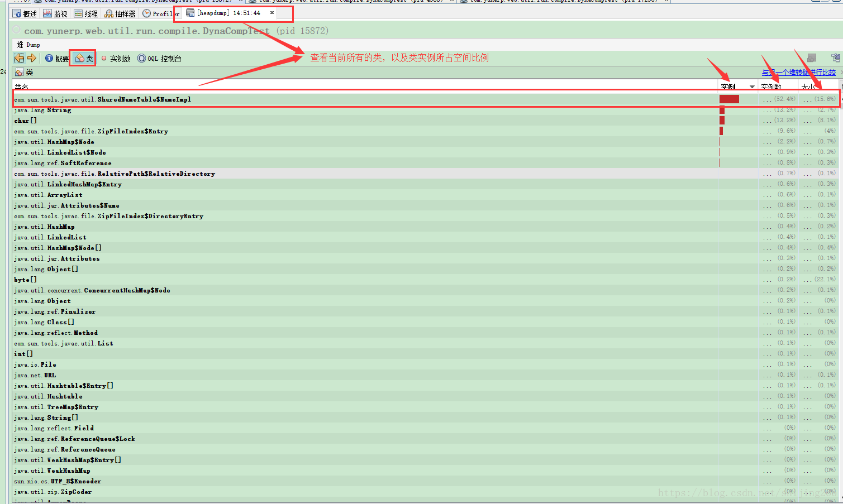Click the compare with another heap dump link
The width and height of the screenshot is (843, 504).
tap(799, 73)
